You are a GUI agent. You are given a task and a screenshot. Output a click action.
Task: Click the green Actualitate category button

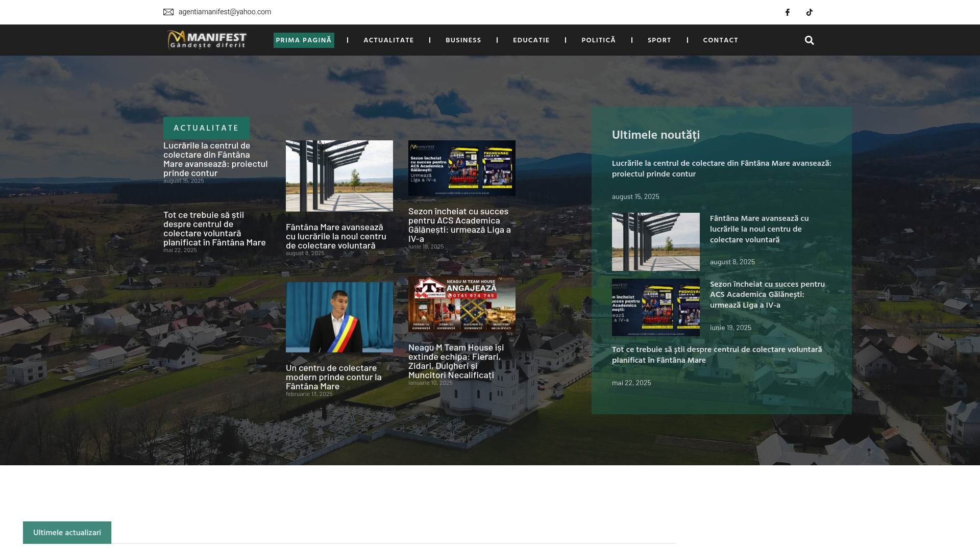tap(206, 128)
